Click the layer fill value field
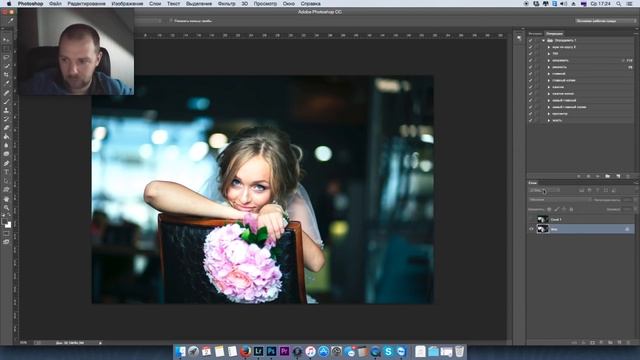 pos(628,209)
